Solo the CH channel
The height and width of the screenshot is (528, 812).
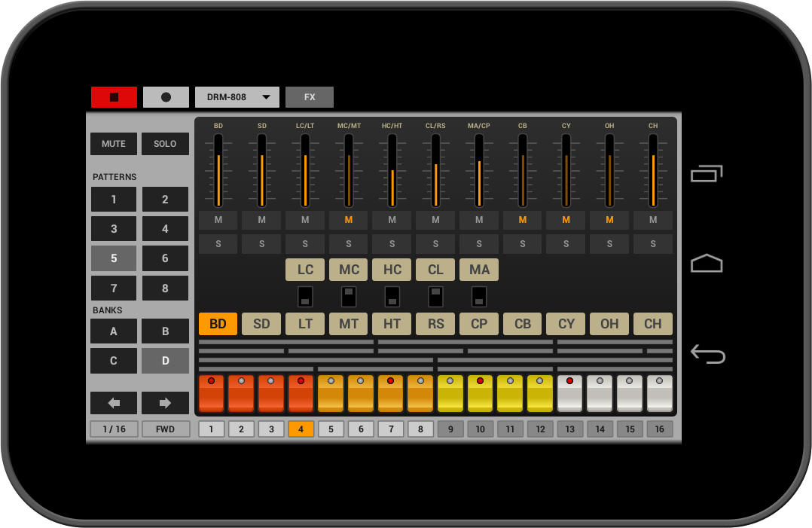tap(653, 244)
